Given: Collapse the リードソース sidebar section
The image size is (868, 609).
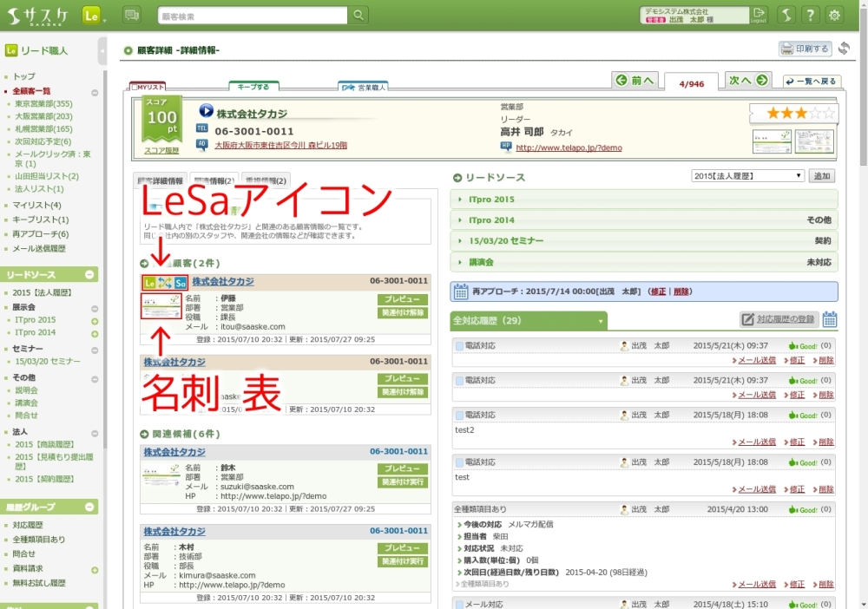Looking at the screenshot, I should [89, 275].
